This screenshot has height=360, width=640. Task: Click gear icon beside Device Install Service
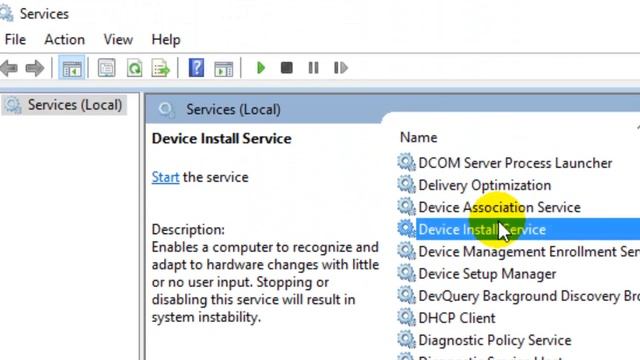click(407, 228)
